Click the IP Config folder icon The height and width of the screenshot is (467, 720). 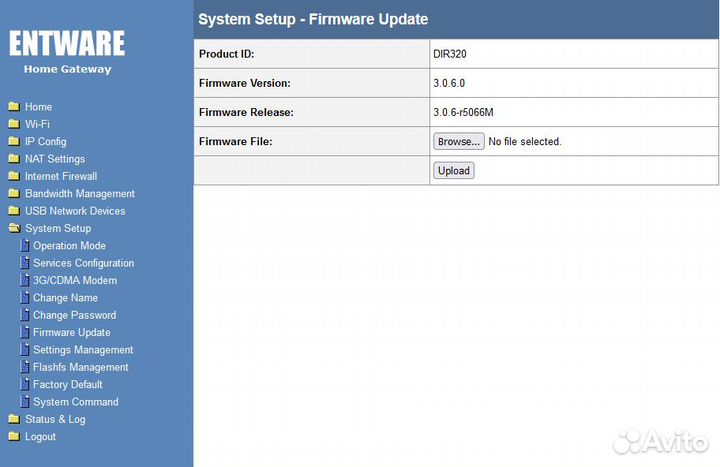tap(14, 142)
